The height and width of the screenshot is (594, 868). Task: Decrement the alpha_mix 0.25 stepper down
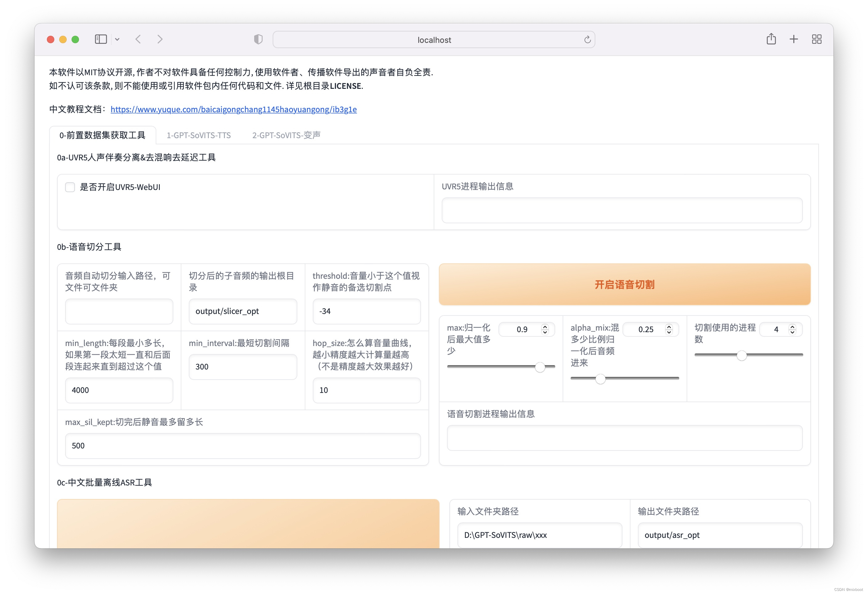pyautogui.click(x=669, y=332)
